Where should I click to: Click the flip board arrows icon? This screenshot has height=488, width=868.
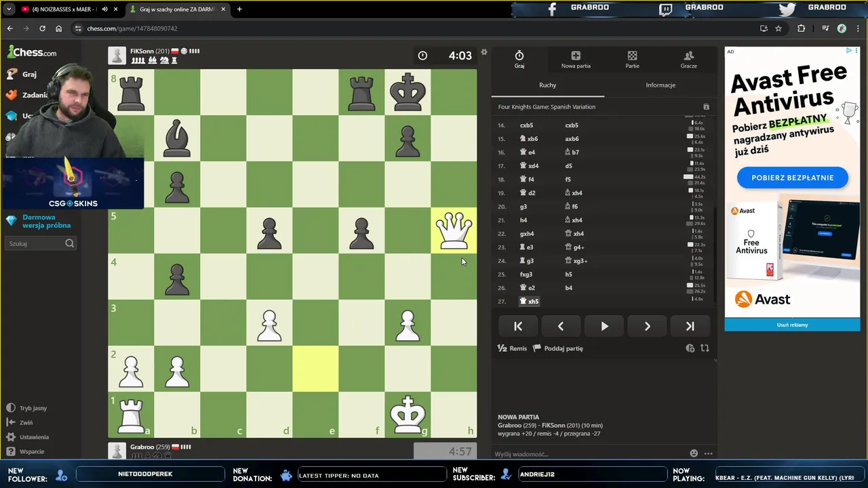705,348
